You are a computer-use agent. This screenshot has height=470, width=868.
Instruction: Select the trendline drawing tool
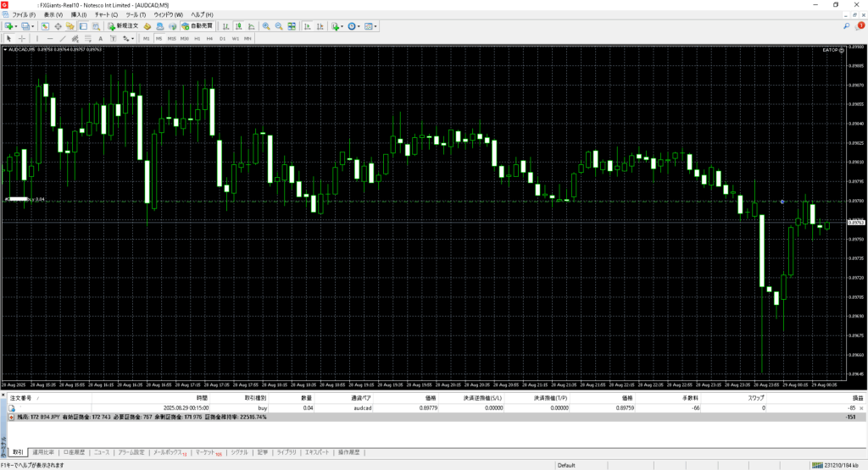[64, 38]
